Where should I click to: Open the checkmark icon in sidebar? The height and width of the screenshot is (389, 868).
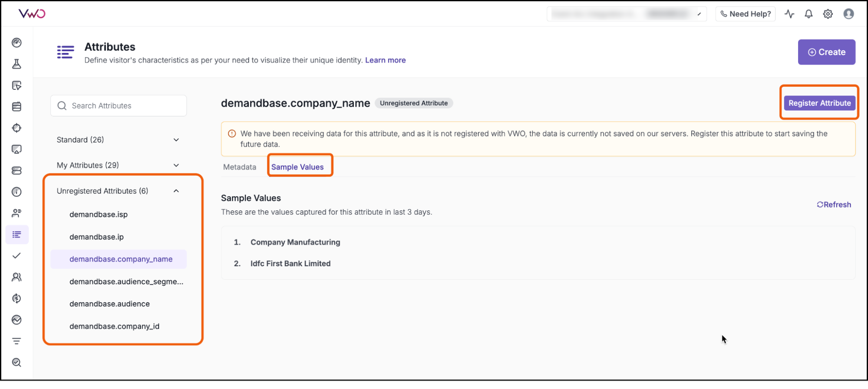(x=17, y=256)
